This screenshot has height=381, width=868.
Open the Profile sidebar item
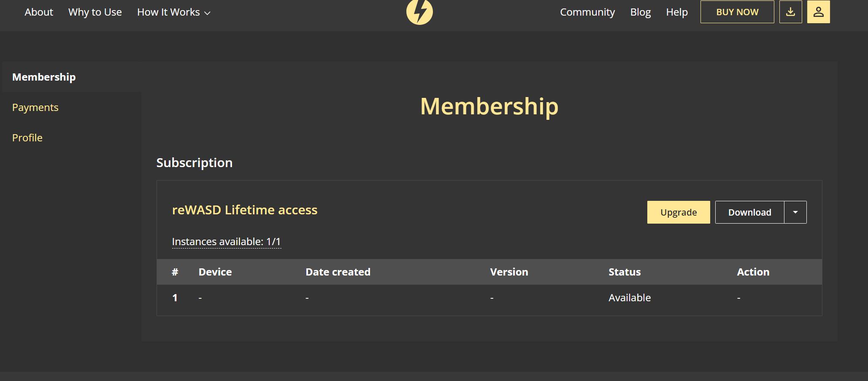tap(27, 138)
